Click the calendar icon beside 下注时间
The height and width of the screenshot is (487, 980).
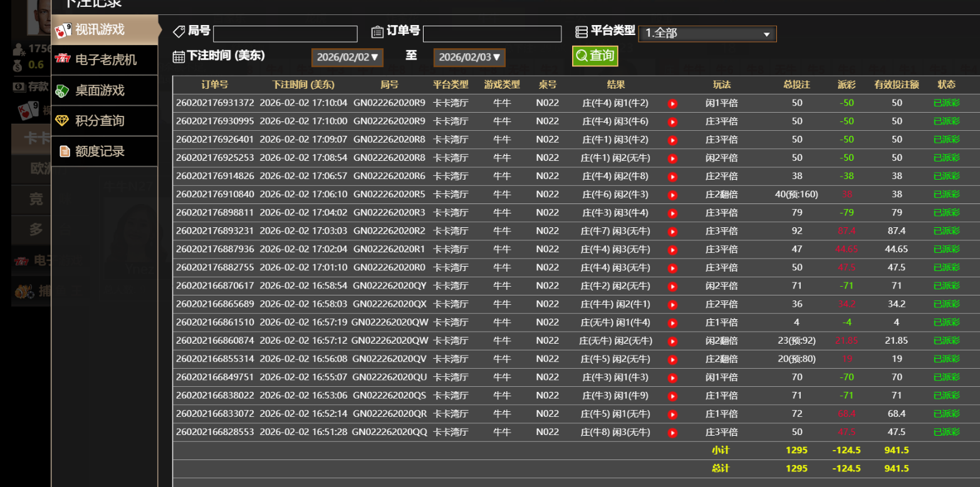(179, 57)
